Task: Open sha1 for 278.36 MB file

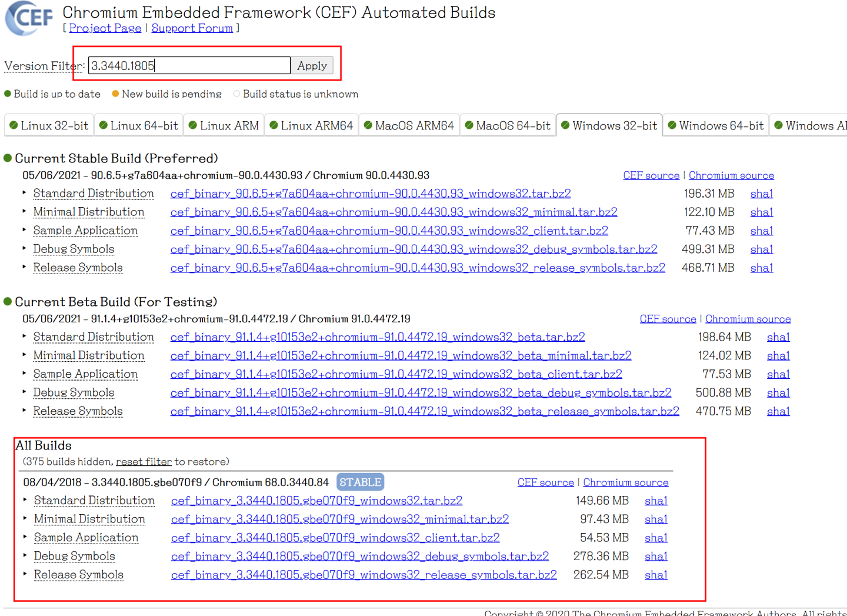Action: [656, 556]
